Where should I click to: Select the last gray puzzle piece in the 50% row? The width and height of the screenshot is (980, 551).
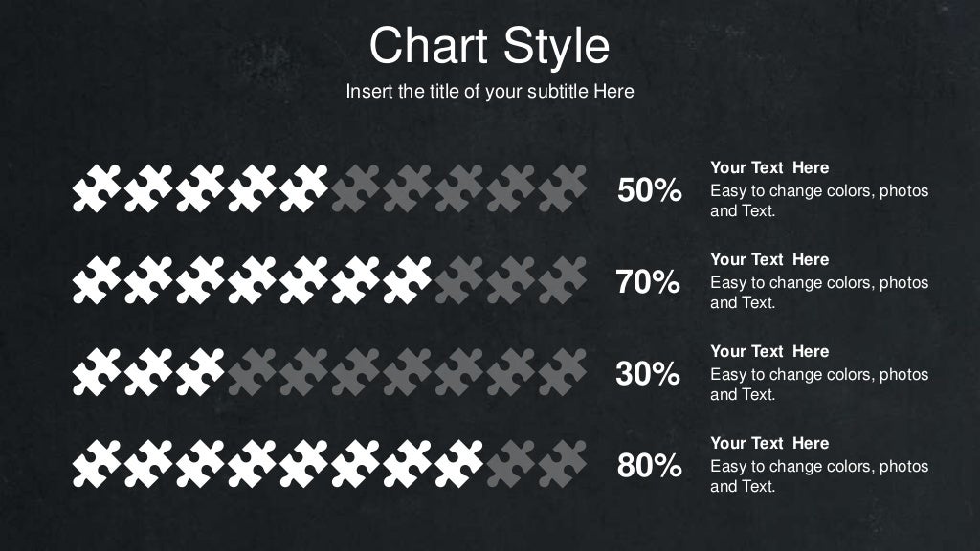coord(563,188)
